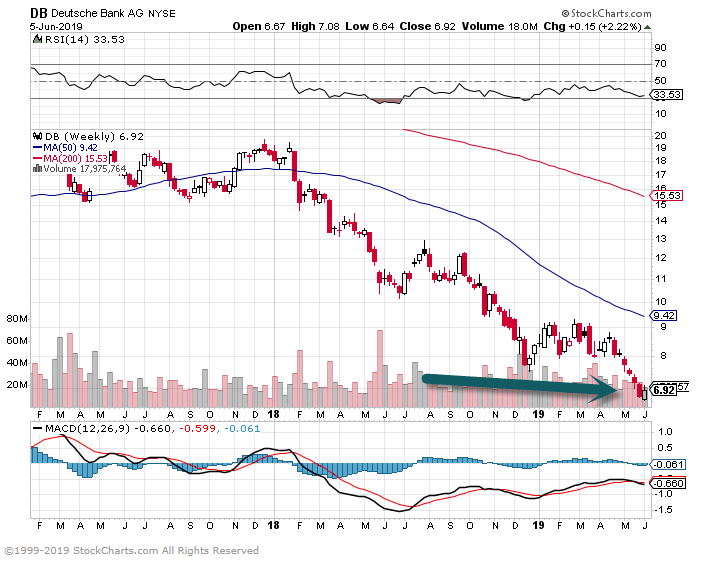Click the 20M volume axis label
Screen dimensions: 713x582
click(17, 385)
